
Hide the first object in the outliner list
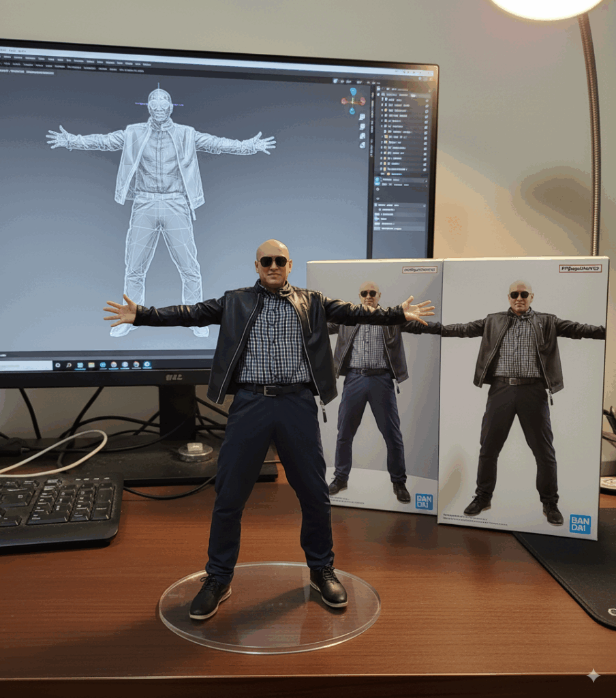point(427,100)
